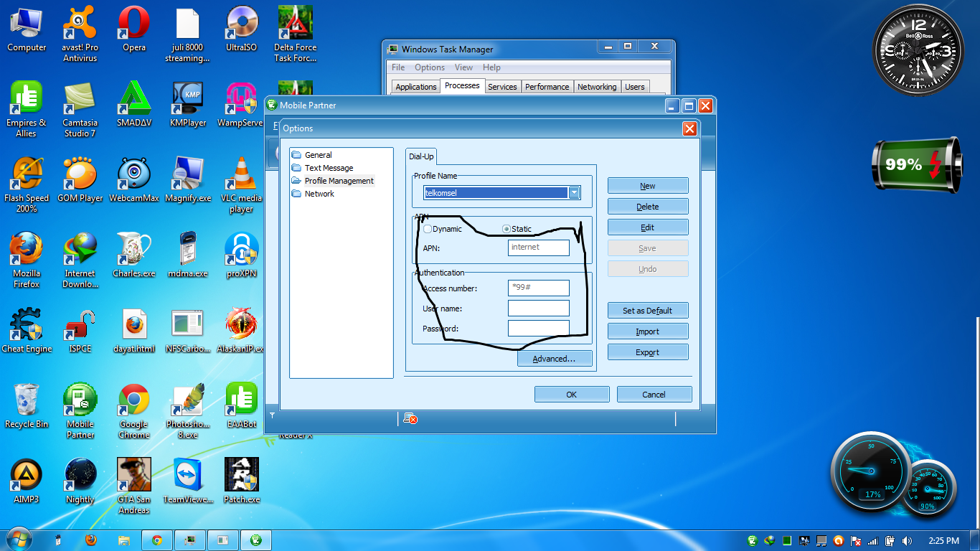Click the Access number field
980x551 pixels.
tap(539, 288)
